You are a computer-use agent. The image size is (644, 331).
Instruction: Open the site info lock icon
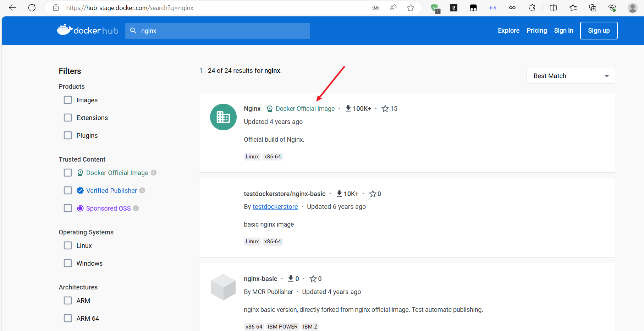click(x=56, y=8)
